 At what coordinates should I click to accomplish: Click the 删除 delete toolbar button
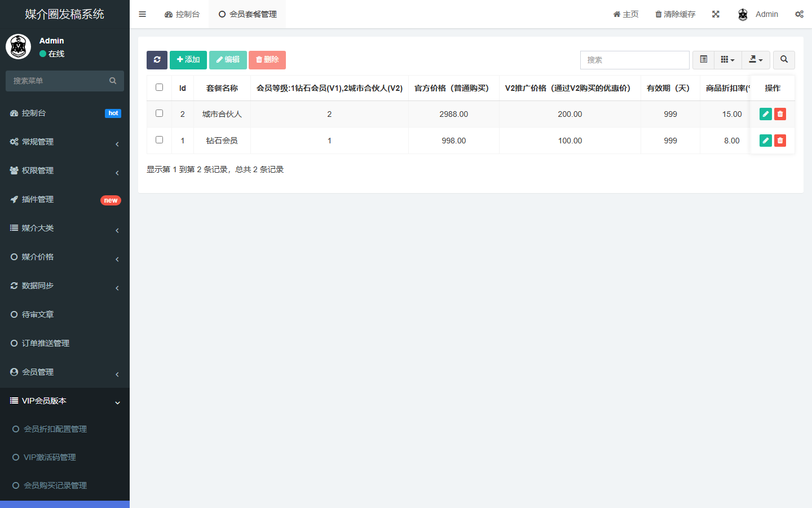[x=267, y=60]
